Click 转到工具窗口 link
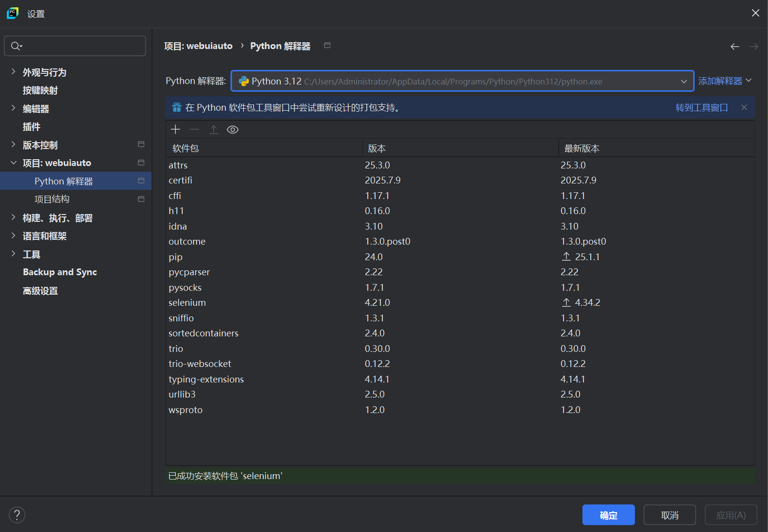The image size is (768, 532). (701, 107)
